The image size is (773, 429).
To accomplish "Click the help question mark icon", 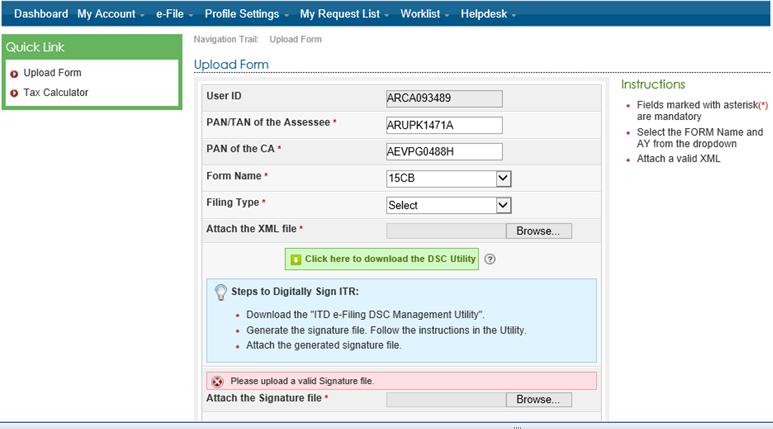I will 491,259.
